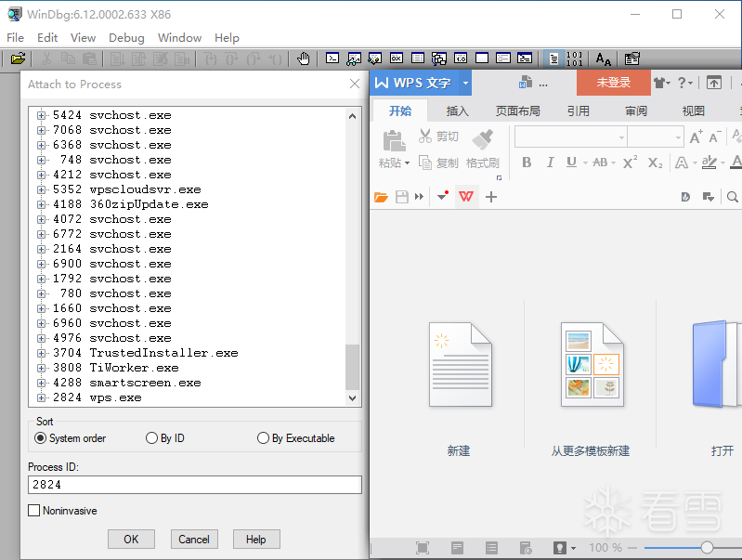
Task: Apply superscript X² in WPS ribbon
Action: coord(630,163)
